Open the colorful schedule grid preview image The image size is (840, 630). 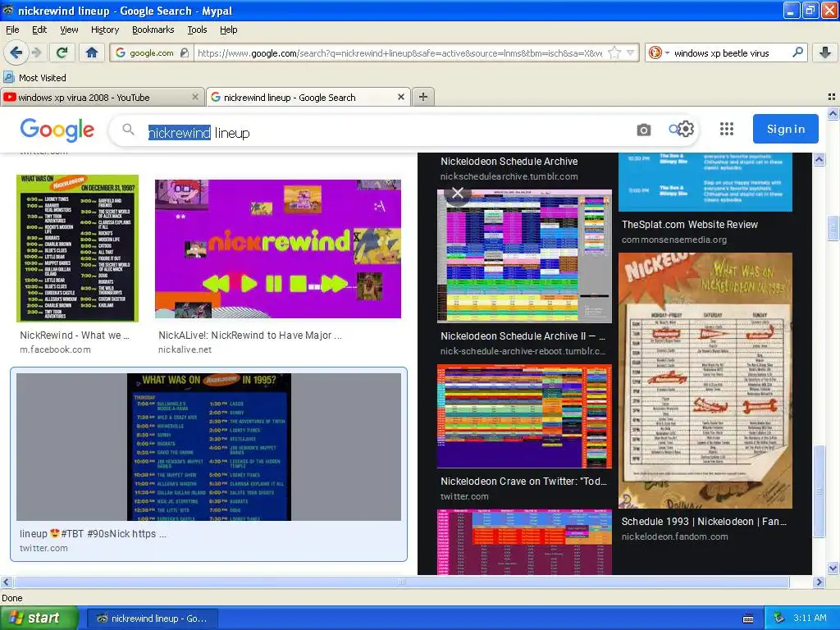click(524, 256)
